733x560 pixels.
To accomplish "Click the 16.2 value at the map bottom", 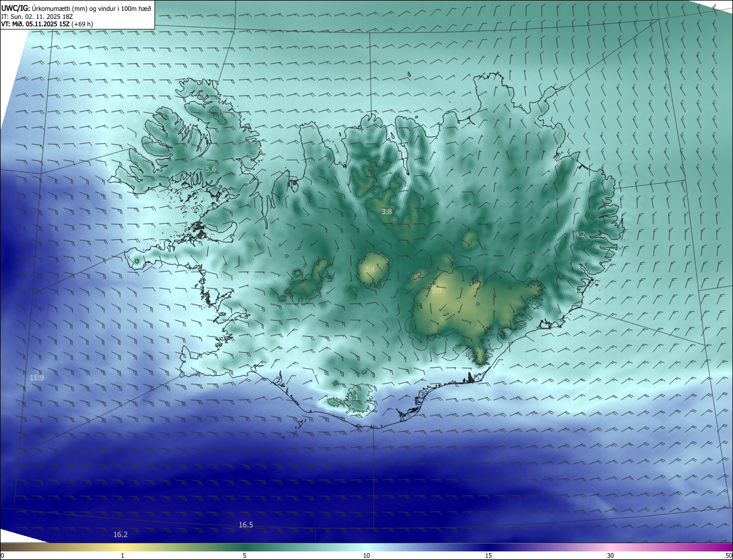I will pyautogui.click(x=120, y=534).
